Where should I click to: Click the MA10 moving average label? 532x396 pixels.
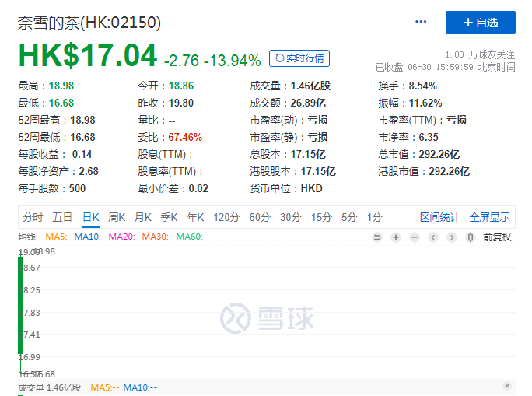coord(89,237)
